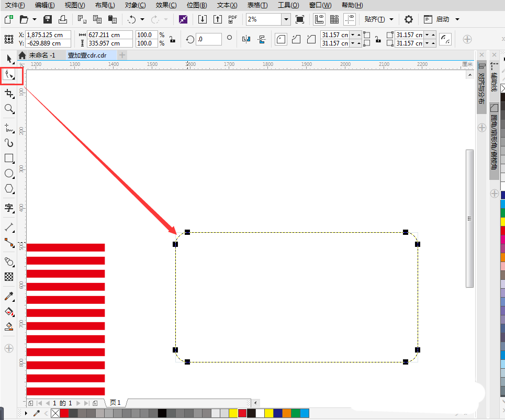505x420 pixels.
Task: Toggle Show guidelines button
Action: (350, 19)
